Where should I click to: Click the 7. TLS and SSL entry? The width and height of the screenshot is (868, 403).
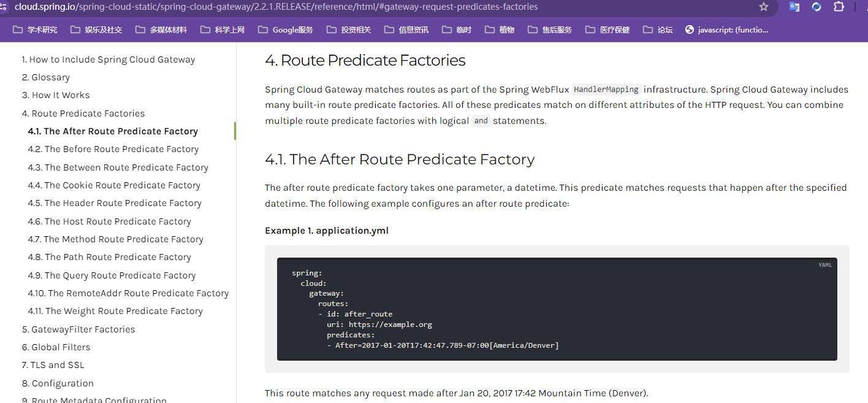coord(53,365)
